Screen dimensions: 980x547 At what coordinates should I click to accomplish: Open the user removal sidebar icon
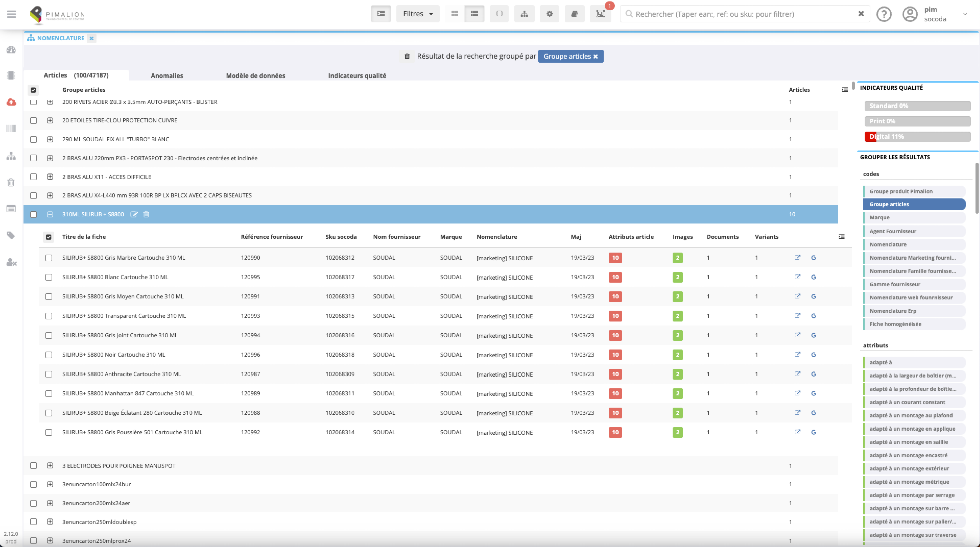tap(11, 262)
